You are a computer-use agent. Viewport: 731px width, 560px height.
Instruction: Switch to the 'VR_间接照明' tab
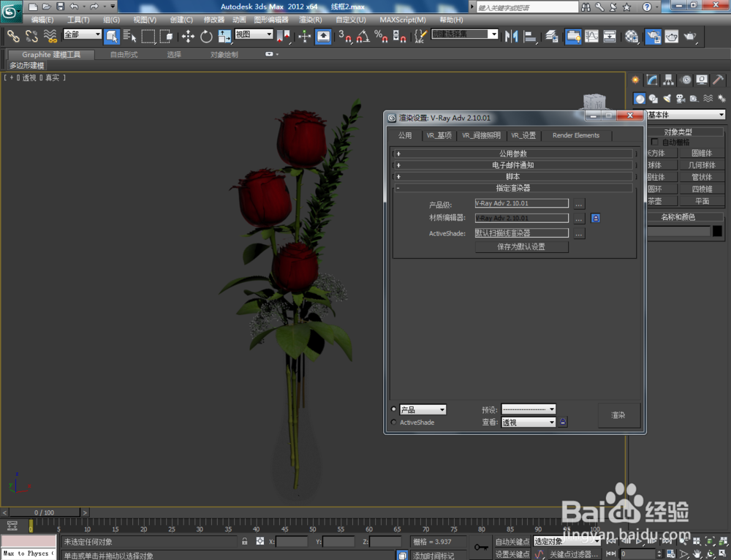coord(481,135)
